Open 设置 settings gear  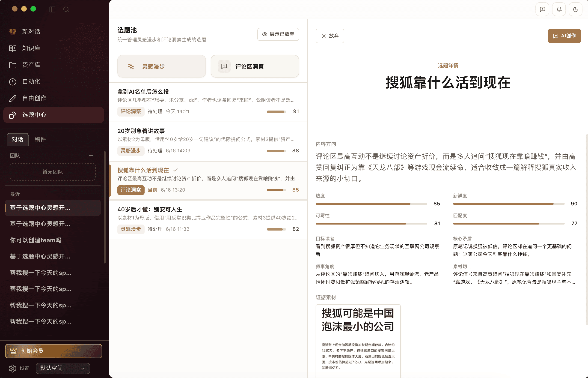point(19,368)
